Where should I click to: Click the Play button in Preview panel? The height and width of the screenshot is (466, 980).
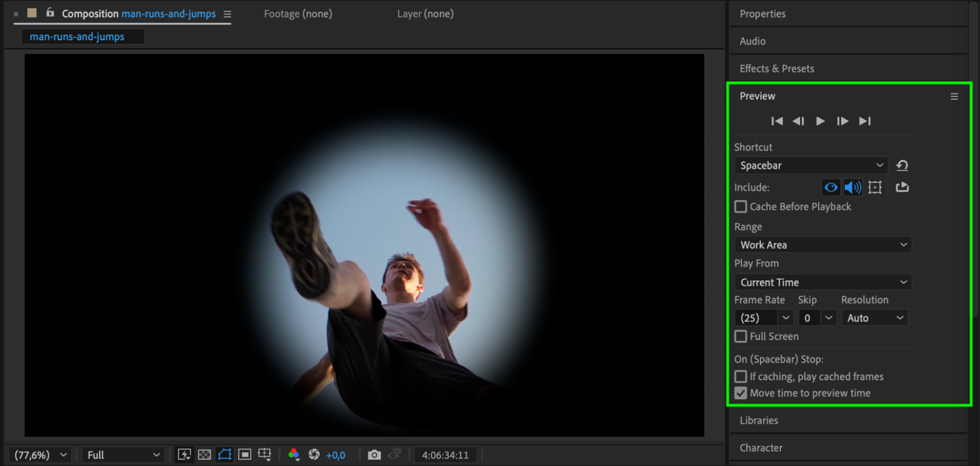coord(820,121)
